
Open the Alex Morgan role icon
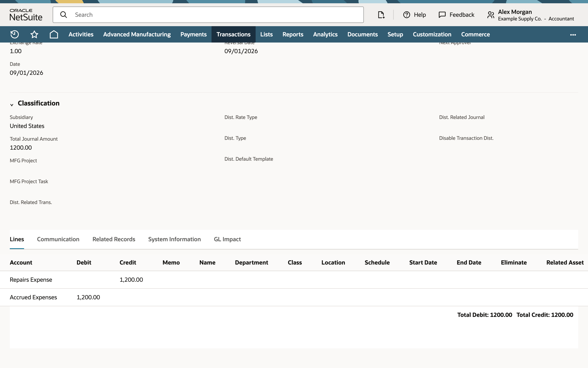coord(491,15)
